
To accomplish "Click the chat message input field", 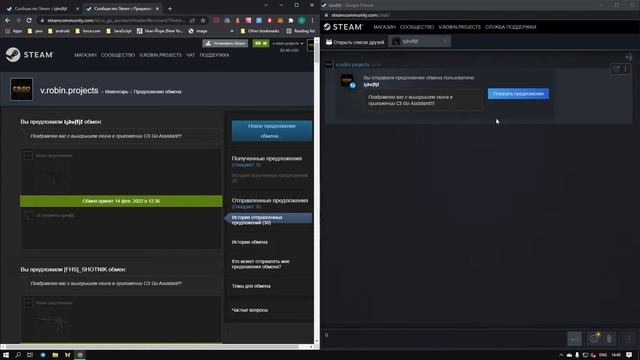I will (444, 338).
